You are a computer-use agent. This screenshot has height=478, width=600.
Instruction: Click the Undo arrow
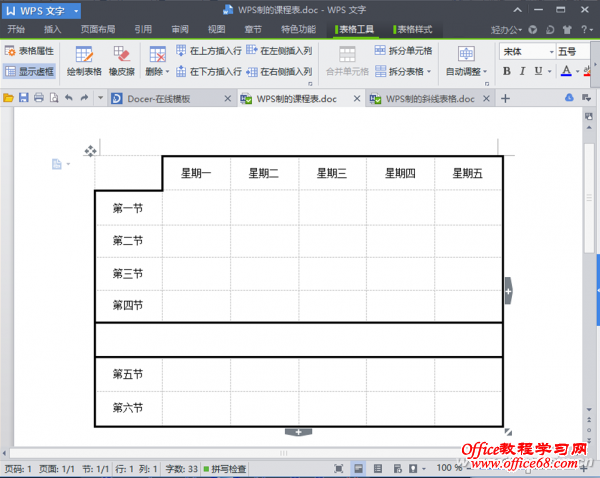pyautogui.click(x=69, y=98)
